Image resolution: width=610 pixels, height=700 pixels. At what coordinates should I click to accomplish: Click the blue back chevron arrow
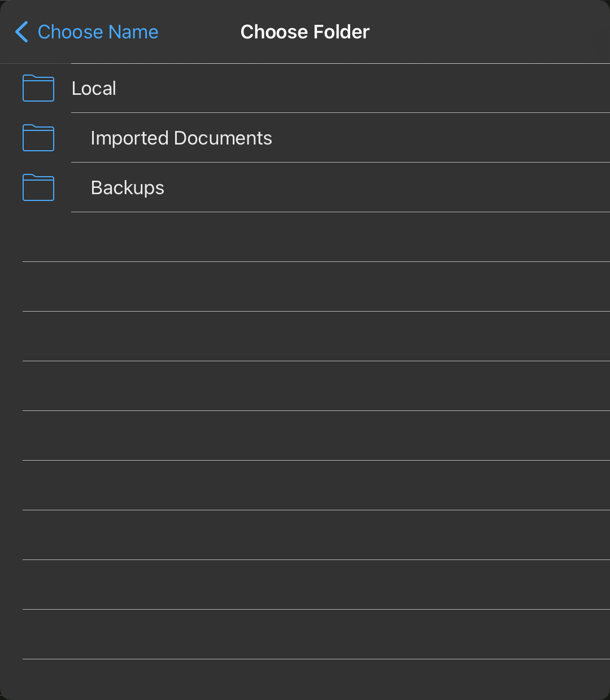(21, 32)
